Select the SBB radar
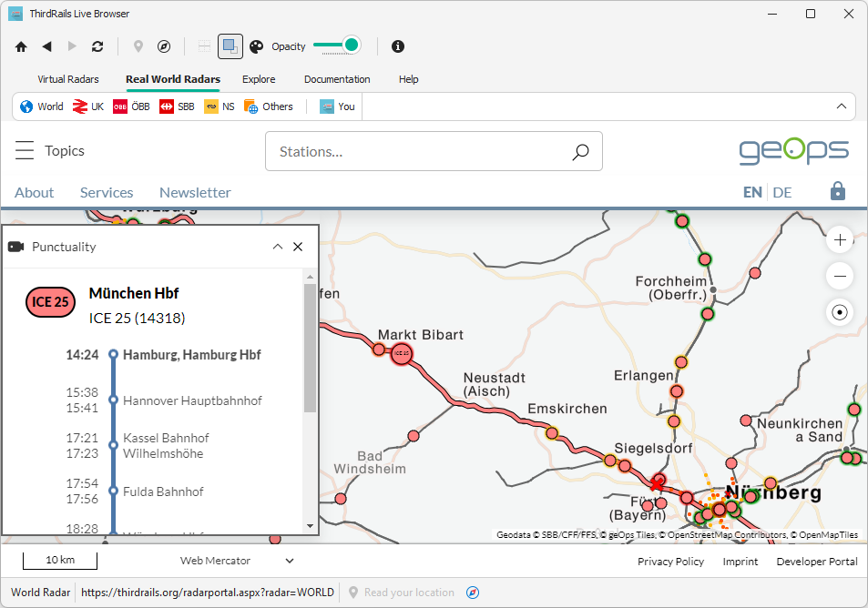 177,106
